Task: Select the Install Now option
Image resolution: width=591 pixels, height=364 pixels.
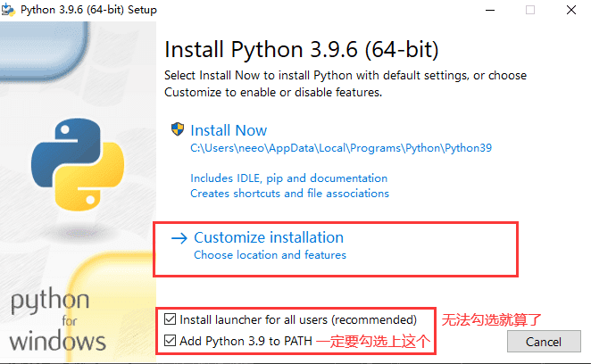Action: pos(229,130)
